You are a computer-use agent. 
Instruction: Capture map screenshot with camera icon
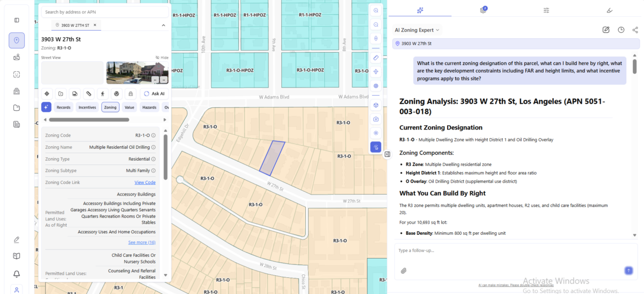[376, 119]
